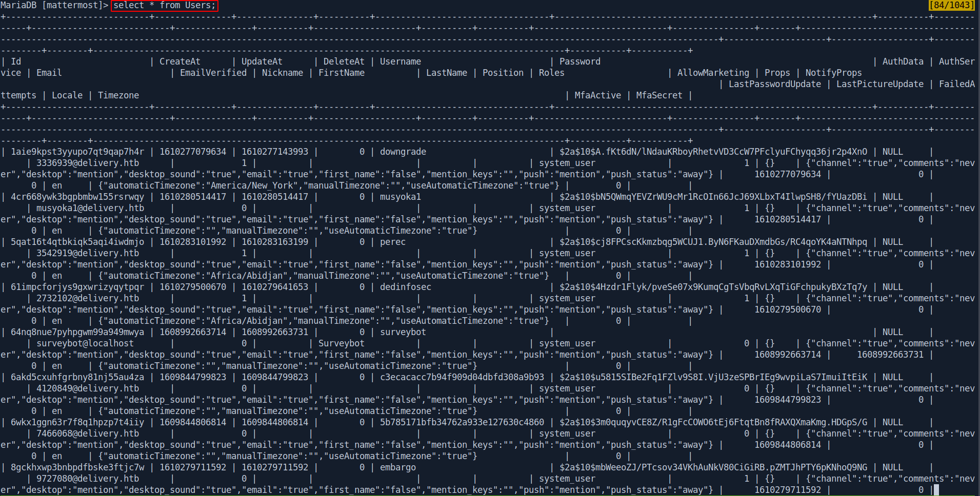This screenshot has width=980, height=496.
Task: Click the username 'dedinfosec'
Action: pos(406,287)
